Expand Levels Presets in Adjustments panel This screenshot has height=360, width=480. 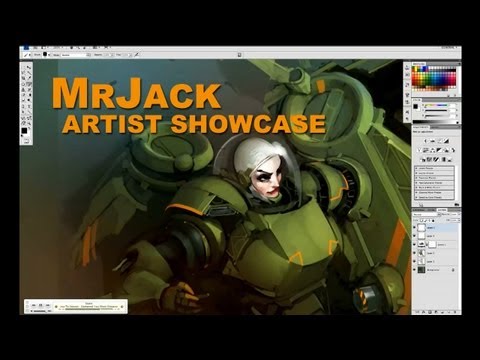pyautogui.click(x=416, y=168)
